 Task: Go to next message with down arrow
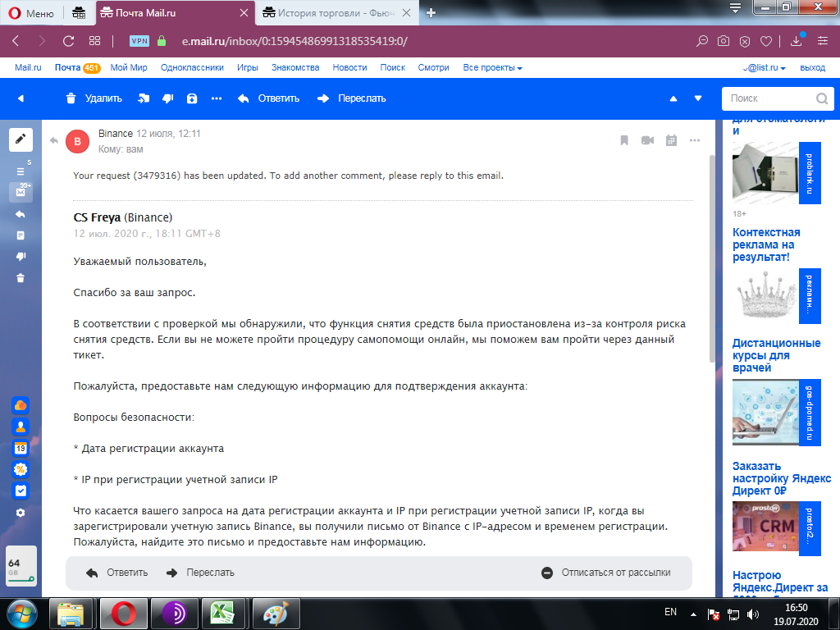[x=698, y=98]
